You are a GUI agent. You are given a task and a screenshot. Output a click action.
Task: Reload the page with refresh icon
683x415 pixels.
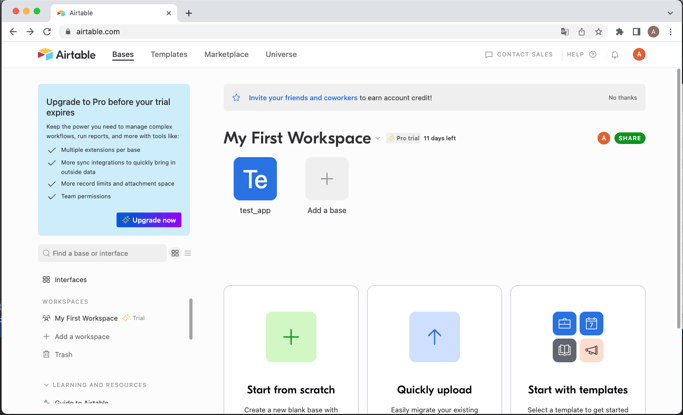coord(47,31)
